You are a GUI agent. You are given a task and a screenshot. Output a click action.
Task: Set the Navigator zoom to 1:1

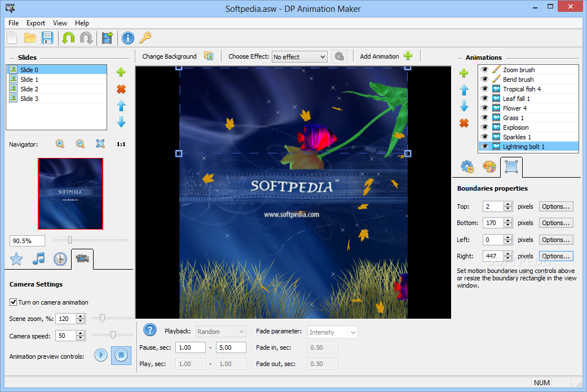(121, 144)
